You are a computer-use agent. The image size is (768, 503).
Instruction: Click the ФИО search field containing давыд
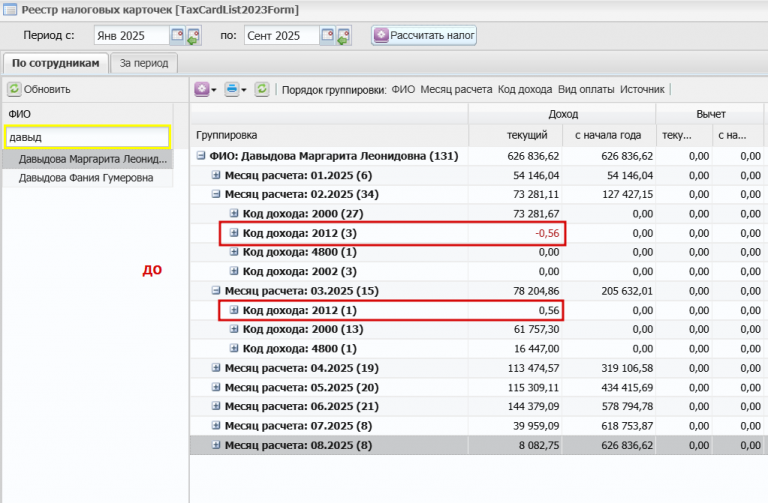88,137
